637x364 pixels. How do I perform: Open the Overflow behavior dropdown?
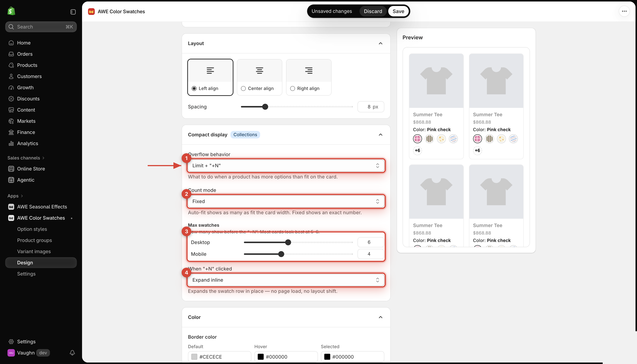pos(286,165)
